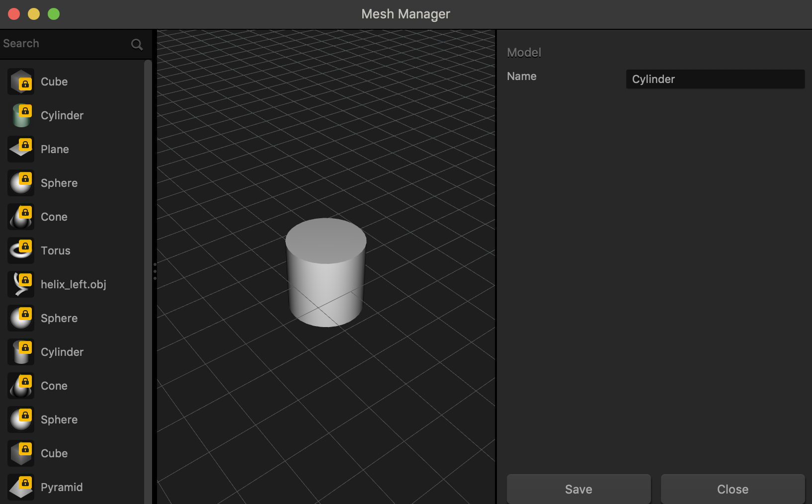
Task: Click the Name field containing Cylinder
Action: coord(715,79)
